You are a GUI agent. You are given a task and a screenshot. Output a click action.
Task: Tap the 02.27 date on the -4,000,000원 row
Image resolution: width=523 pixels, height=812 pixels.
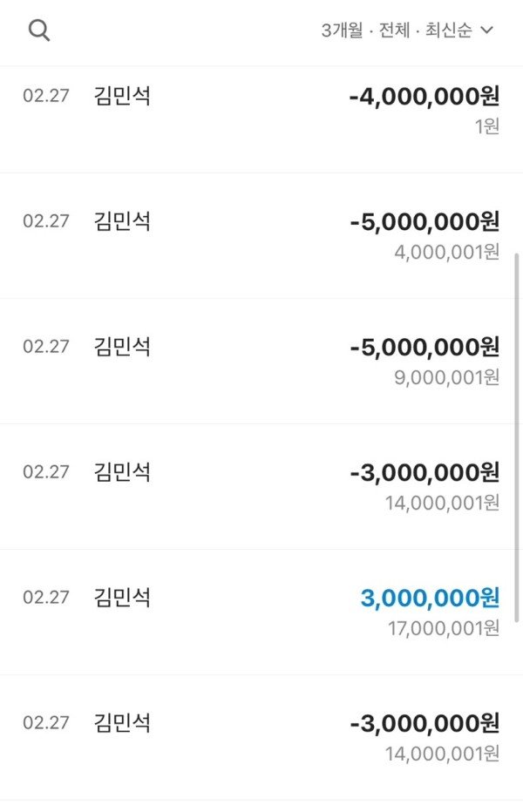pyautogui.click(x=45, y=96)
